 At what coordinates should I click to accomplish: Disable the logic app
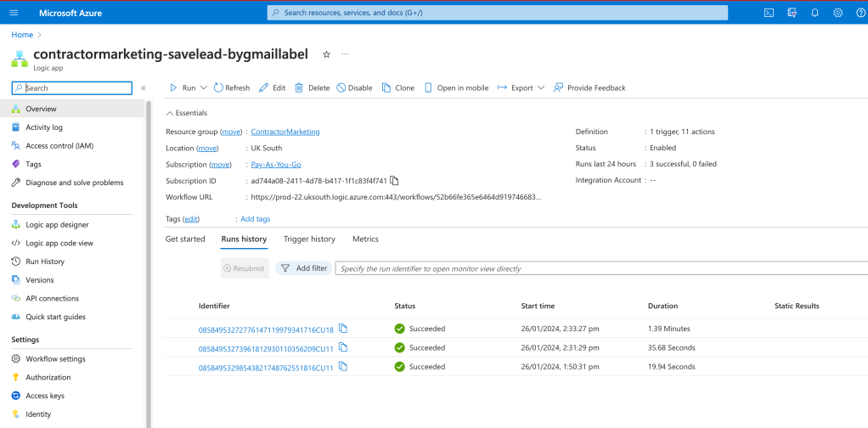(x=354, y=87)
